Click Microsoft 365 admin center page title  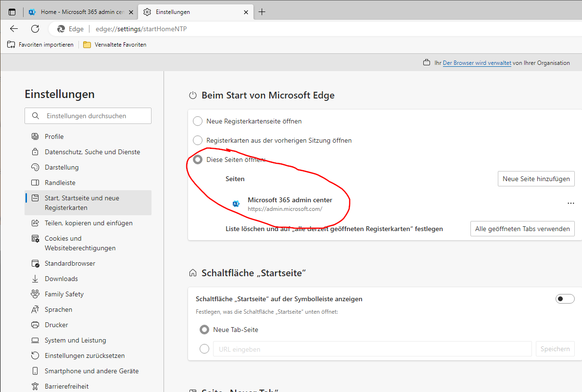coord(290,200)
